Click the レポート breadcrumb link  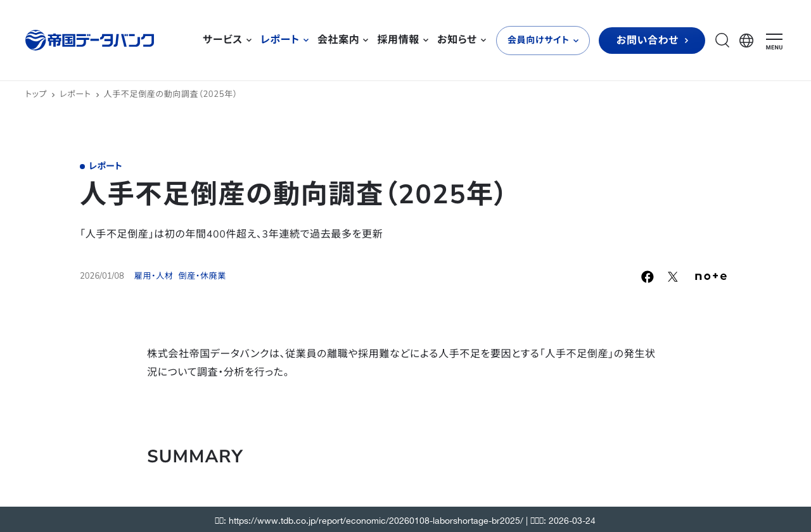75,92
